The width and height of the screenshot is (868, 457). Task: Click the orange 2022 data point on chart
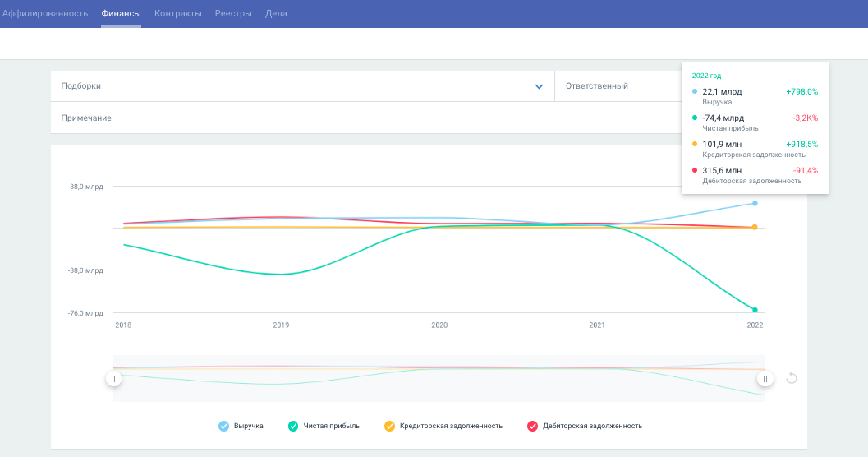click(755, 227)
